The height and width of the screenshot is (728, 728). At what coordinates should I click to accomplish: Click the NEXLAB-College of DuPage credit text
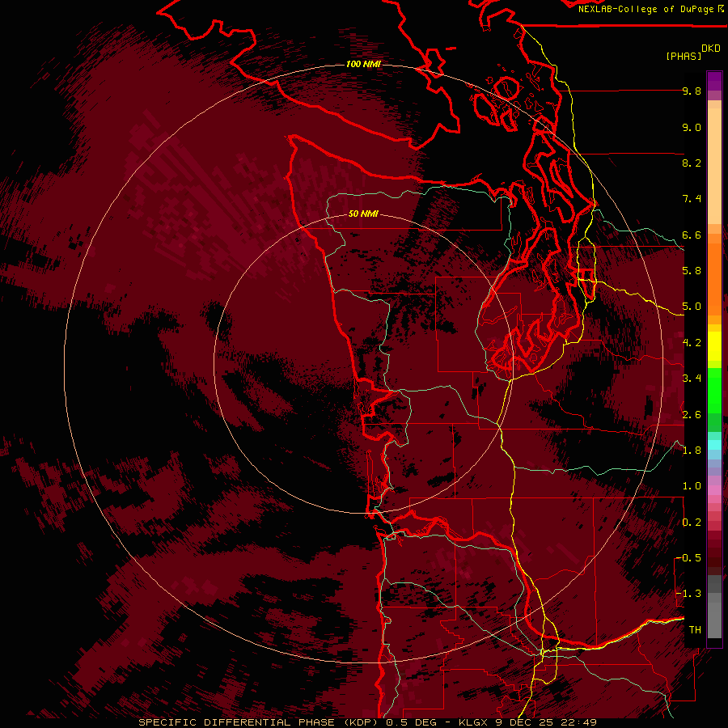pos(645,9)
